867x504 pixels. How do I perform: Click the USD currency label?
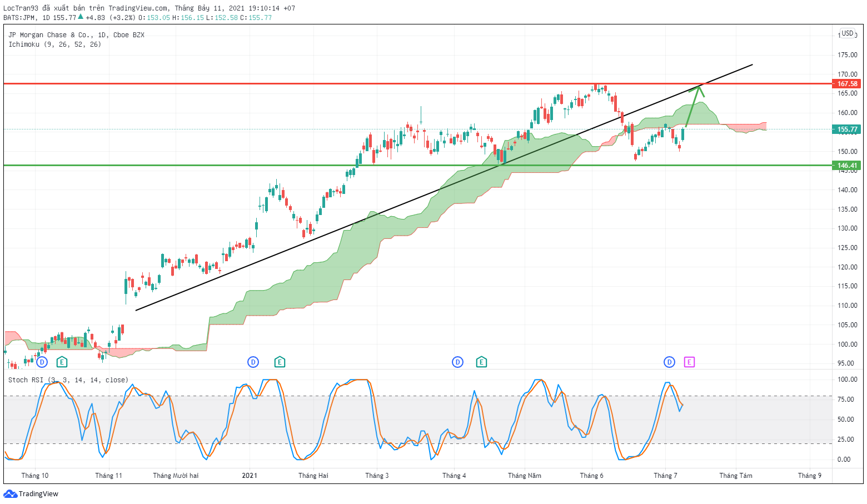[x=847, y=33]
